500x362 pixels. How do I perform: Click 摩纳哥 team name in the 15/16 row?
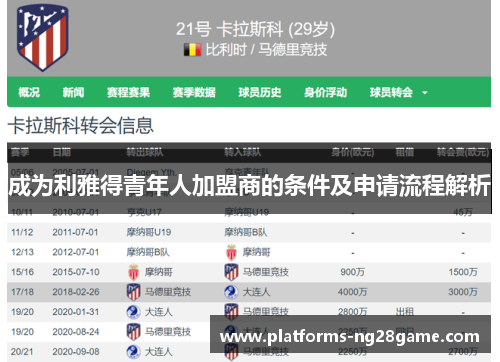click(x=158, y=272)
